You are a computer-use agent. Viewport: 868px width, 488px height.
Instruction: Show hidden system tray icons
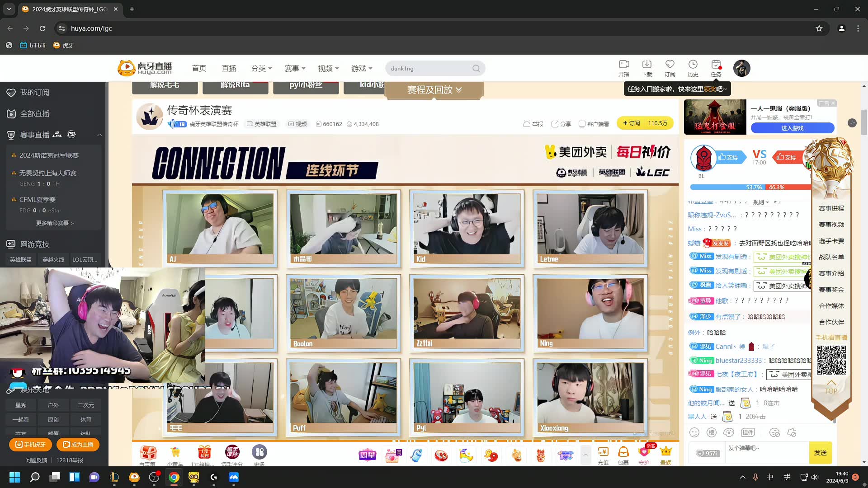[742, 477]
